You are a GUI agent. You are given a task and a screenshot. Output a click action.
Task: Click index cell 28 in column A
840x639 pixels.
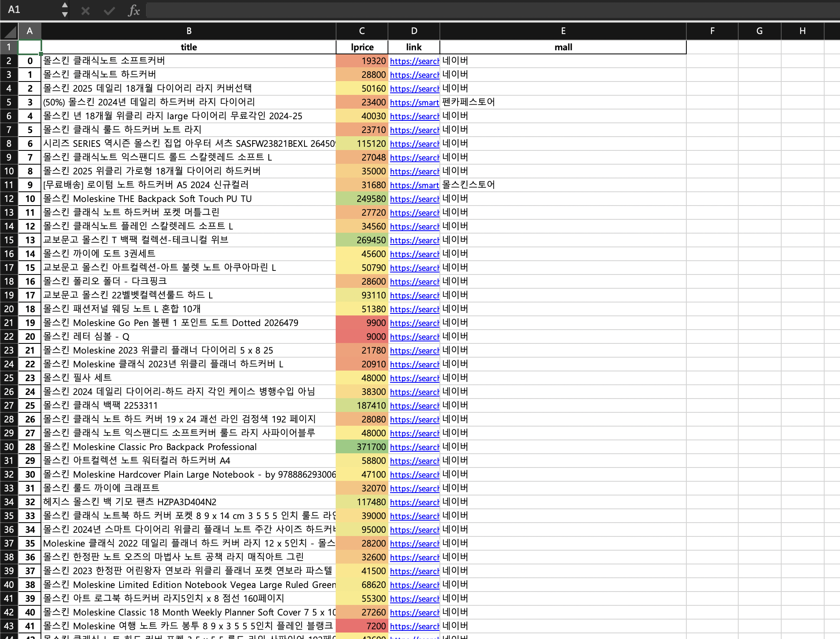point(30,447)
